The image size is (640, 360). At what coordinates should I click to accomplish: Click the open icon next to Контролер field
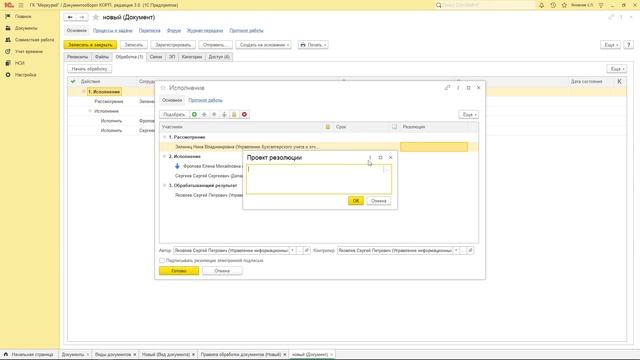pyautogui.click(x=470, y=250)
